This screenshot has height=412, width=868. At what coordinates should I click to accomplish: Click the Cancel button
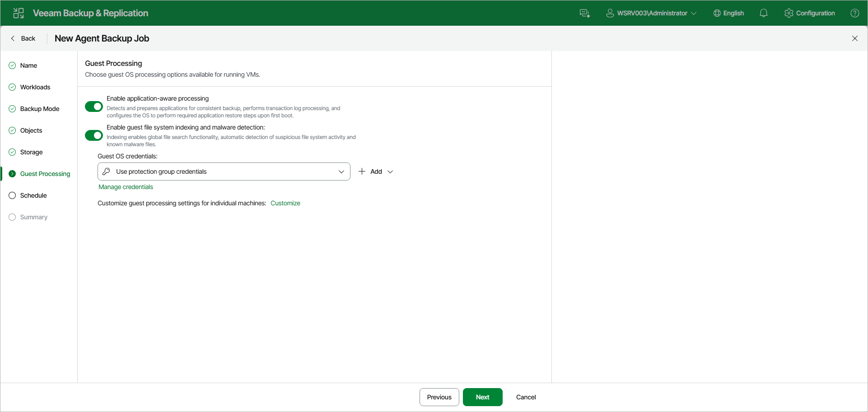526,397
